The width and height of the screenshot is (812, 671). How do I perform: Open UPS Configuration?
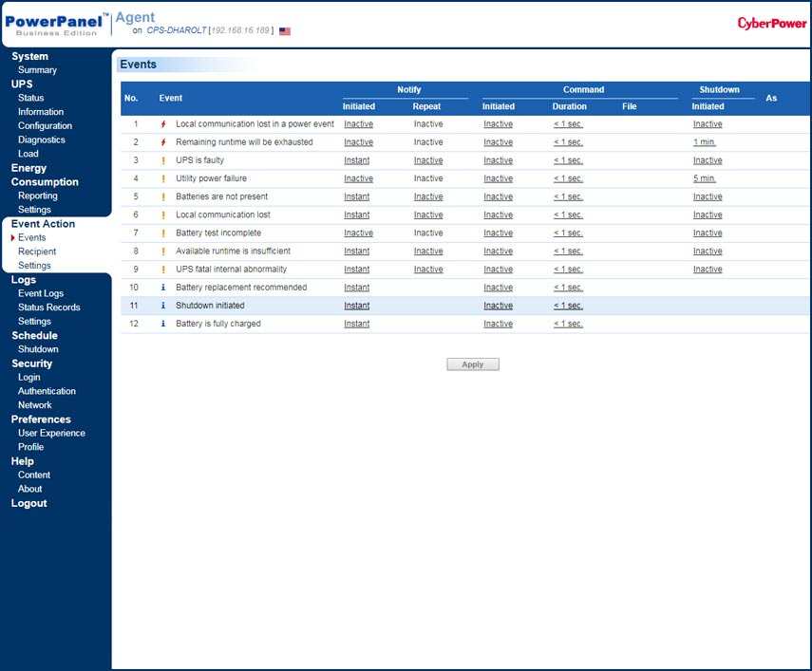tap(45, 125)
